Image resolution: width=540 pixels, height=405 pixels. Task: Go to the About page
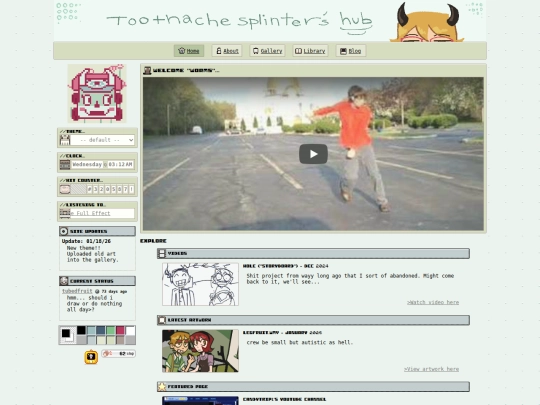click(x=227, y=51)
